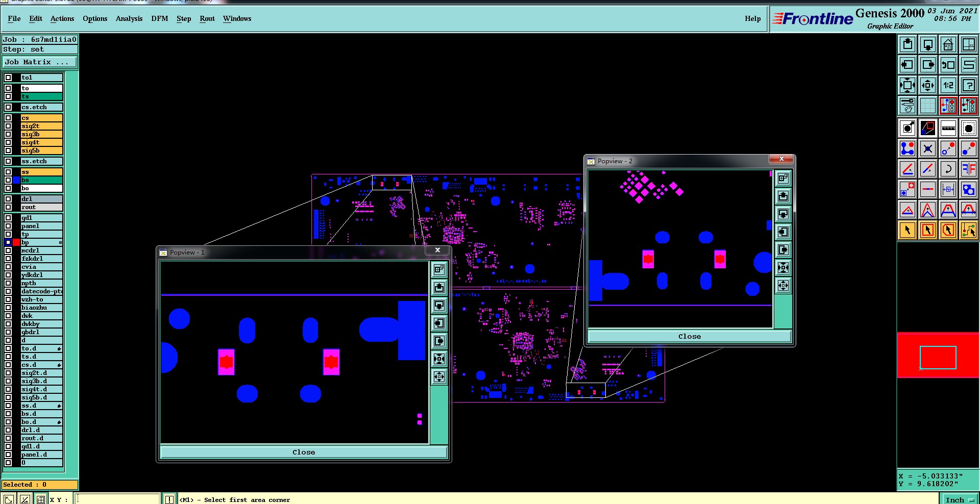The height and width of the screenshot is (504, 980).
Task: Click the Home view icon
Action: (948, 44)
